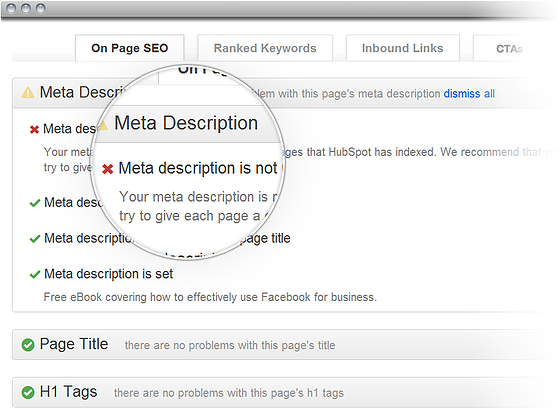Switch to the Ranked Keywords tab
The image size is (560, 420).
(x=265, y=48)
